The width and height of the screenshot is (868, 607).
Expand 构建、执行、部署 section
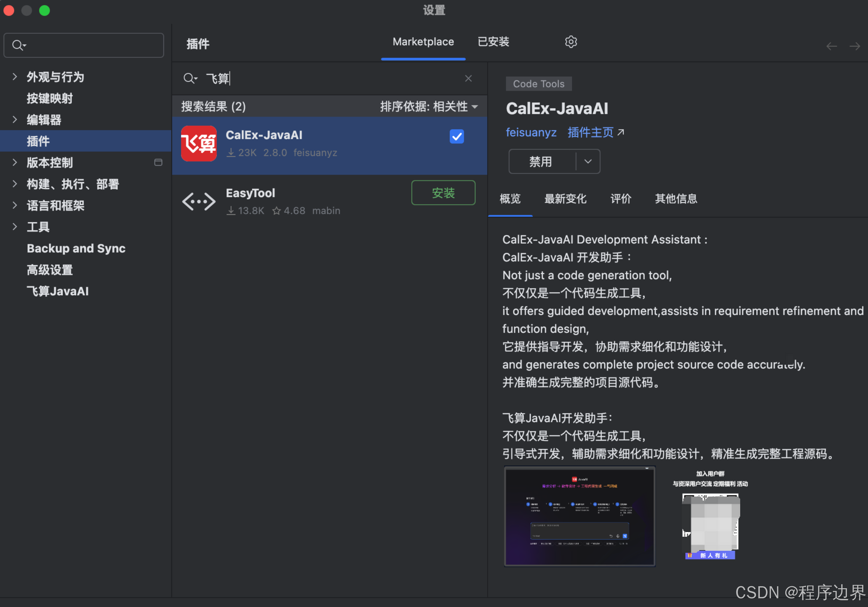coord(15,184)
